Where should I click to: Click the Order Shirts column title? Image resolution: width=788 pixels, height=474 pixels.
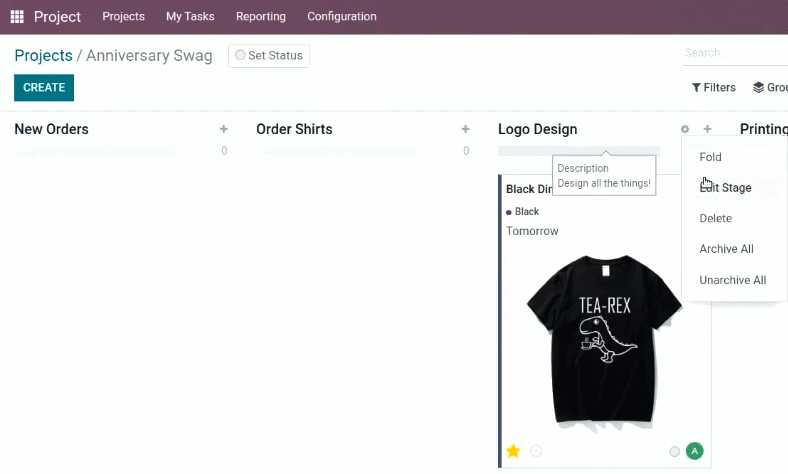click(294, 129)
